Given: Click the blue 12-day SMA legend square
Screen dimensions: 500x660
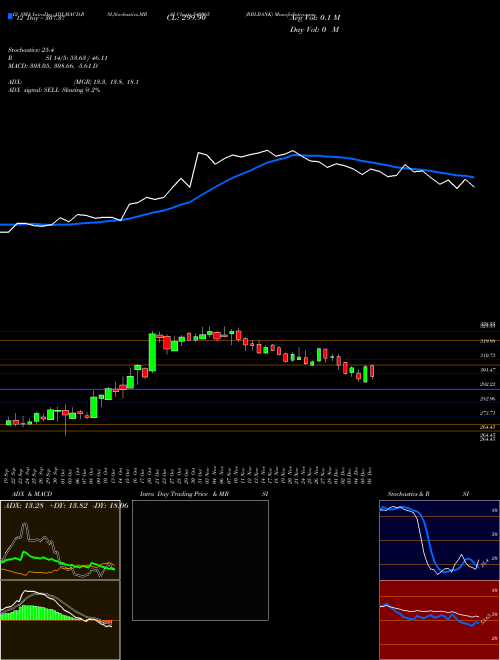Looking at the screenshot, I should pyautogui.click(x=10, y=16).
